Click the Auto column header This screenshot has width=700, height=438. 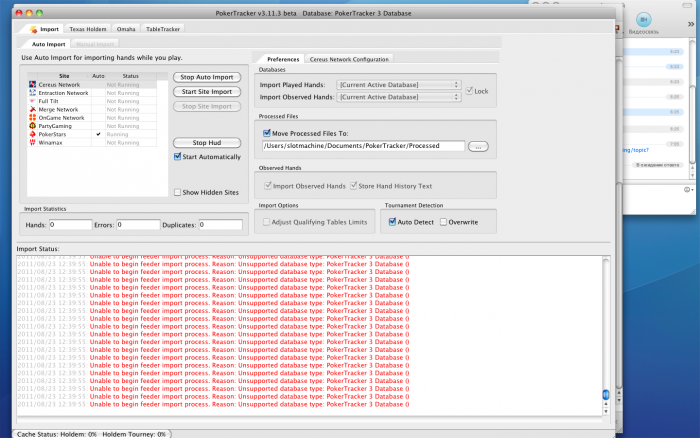tap(98, 76)
